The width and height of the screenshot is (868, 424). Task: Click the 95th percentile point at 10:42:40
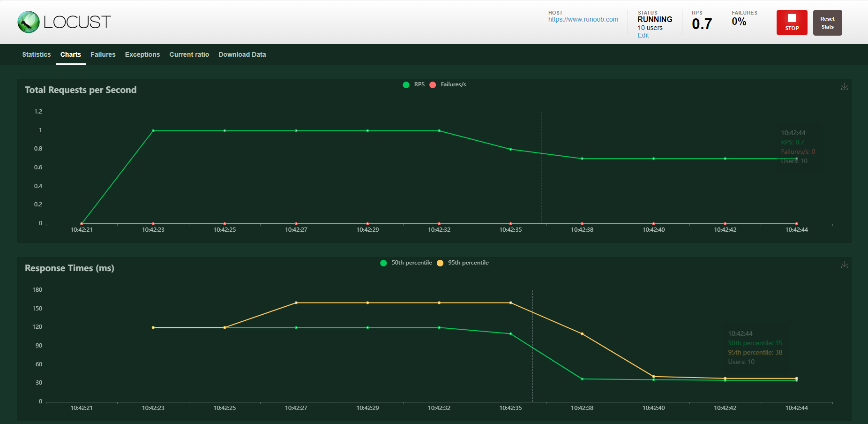pyautogui.click(x=654, y=377)
